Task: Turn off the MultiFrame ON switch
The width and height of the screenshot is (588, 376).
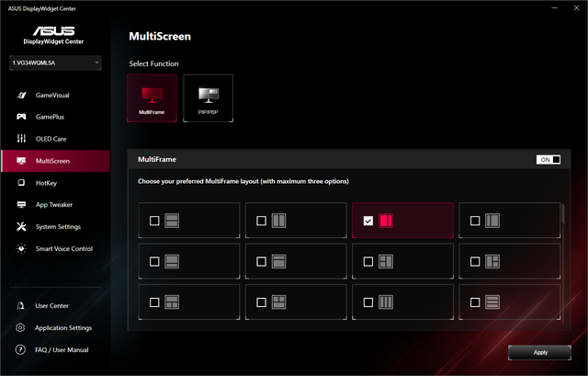Action: tap(548, 159)
